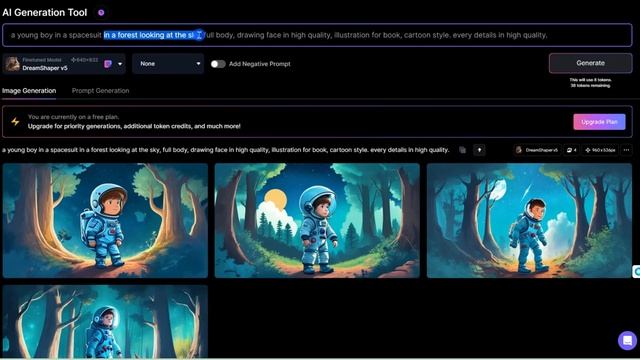Viewport: 640px width, 360px height.
Task: Switch to the Prompt Generation tab
Action: (x=100, y=91)
